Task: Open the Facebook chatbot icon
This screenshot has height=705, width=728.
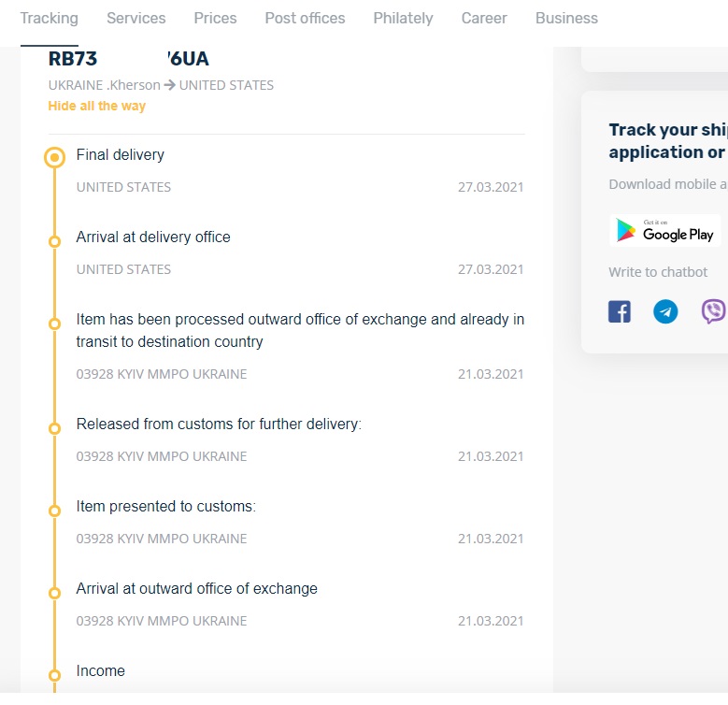Action: pos(620,311)
